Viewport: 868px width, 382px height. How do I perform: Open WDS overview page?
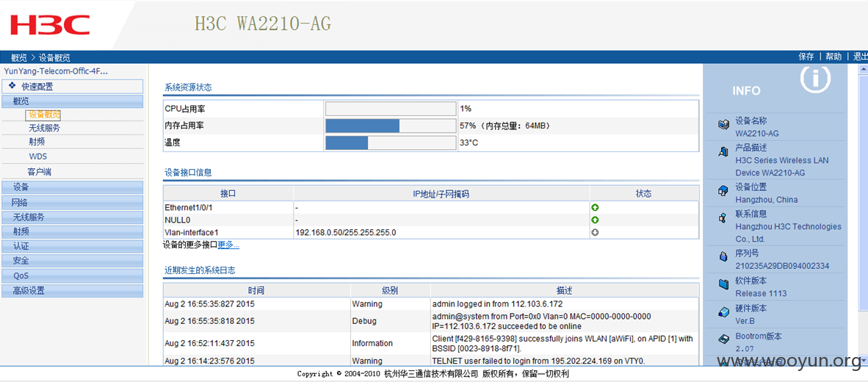(37, 156)
